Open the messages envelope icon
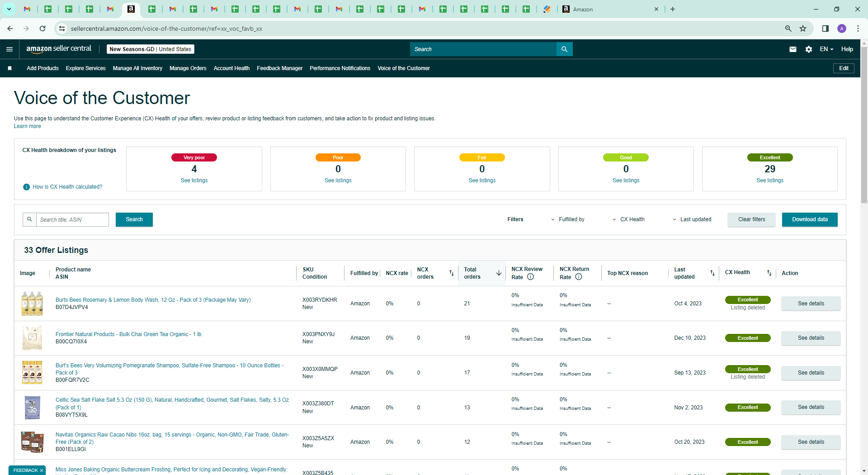Screen dimensions: 868x475 click(x=793, y=49)
